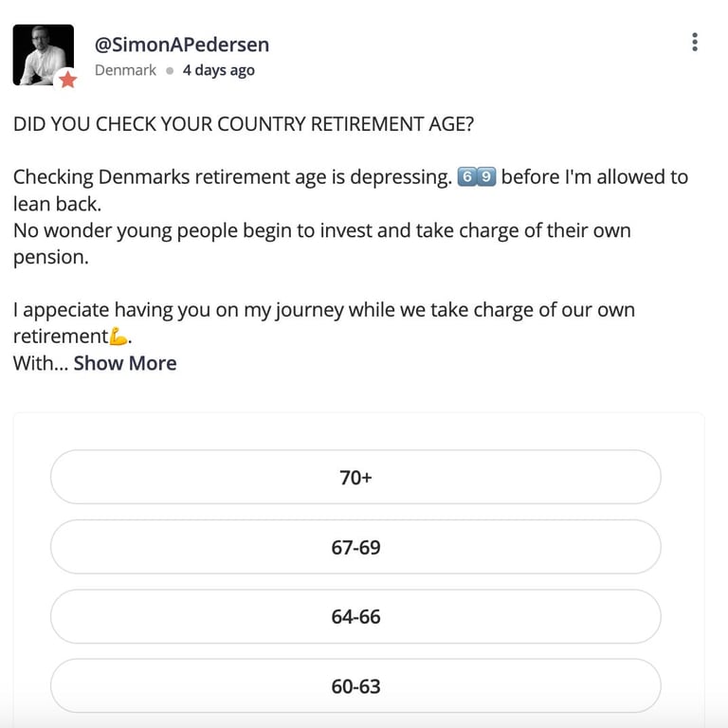The image size is (728, 728).
Task: Click the Denmark location label
Action: (125, 70)
